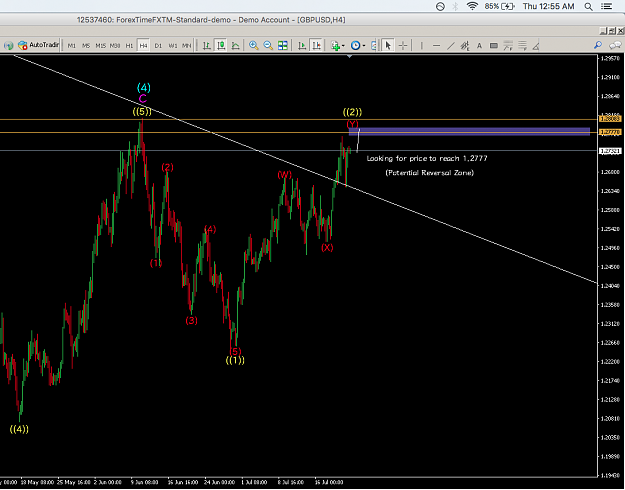The width and height of the screenshot is (625, 490).
Task: Click the clock showing Thu 12:55 AM
Action: click(x=548, y=6)
